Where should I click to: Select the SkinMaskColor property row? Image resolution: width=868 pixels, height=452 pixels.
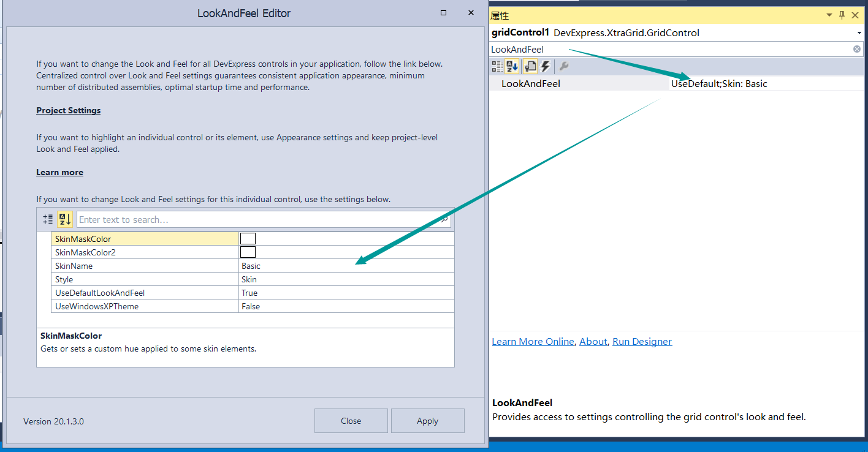[253, 239]
